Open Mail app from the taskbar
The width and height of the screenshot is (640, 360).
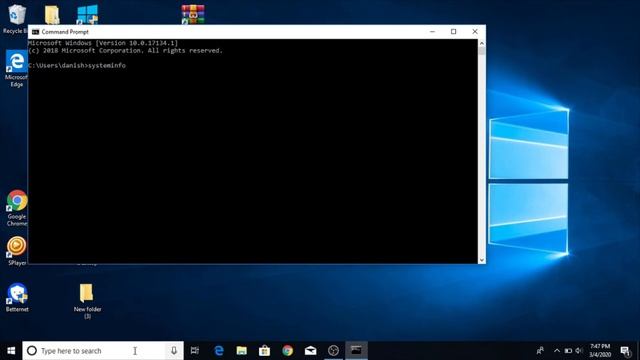click(x=310, y=351)
